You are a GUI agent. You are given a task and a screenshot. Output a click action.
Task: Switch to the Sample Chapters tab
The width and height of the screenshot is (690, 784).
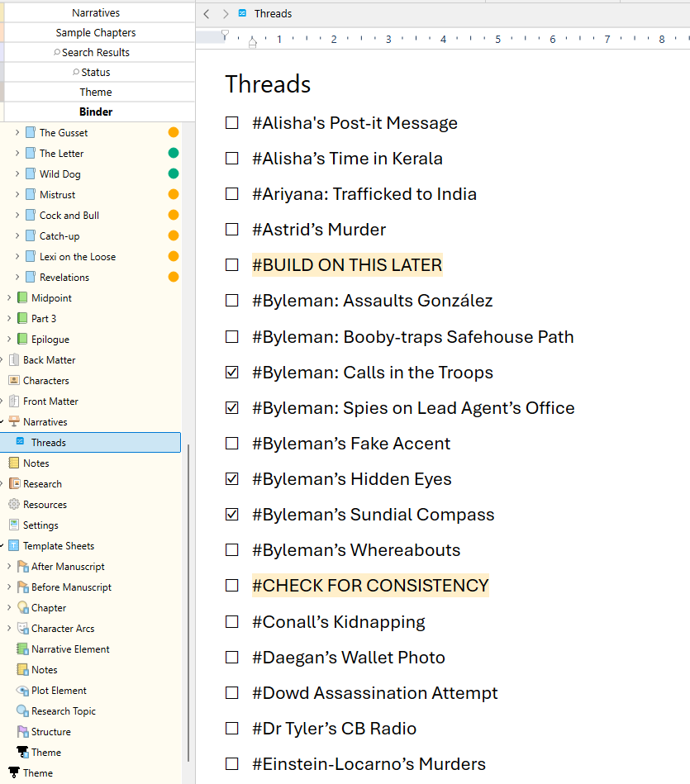pos(96,33)
